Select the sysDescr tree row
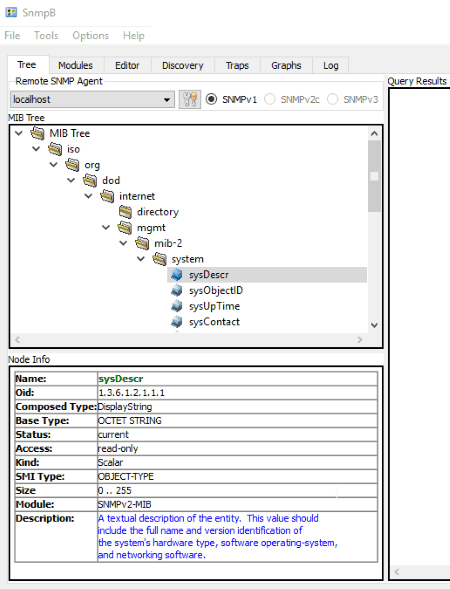 [x=267, y=275]
